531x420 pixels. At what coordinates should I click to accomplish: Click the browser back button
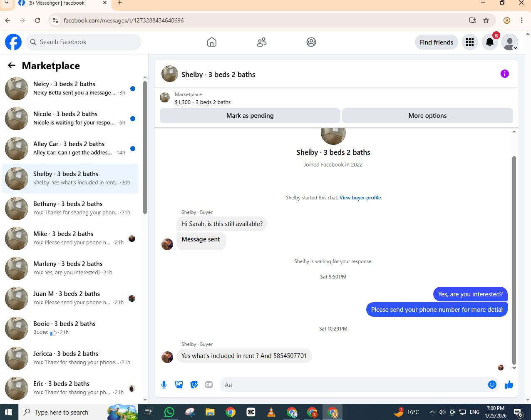[x=7, y=20]
